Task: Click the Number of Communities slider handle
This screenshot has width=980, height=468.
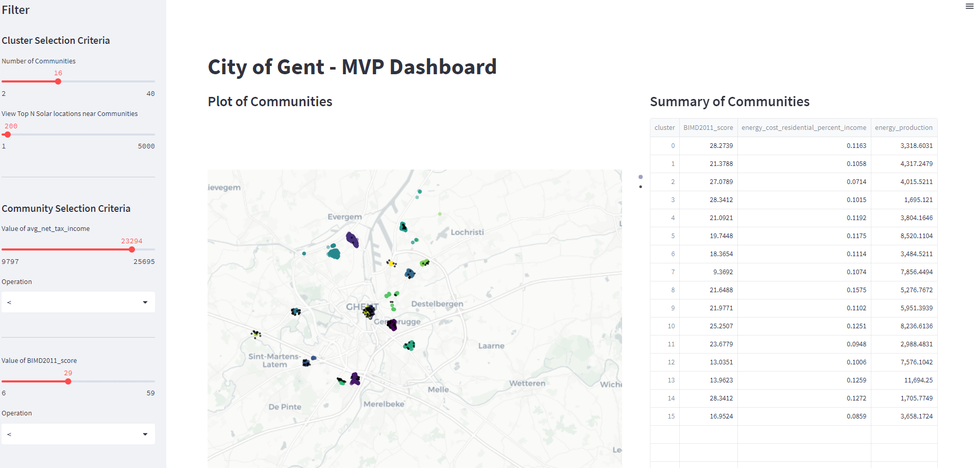Action: pos(58,81)
